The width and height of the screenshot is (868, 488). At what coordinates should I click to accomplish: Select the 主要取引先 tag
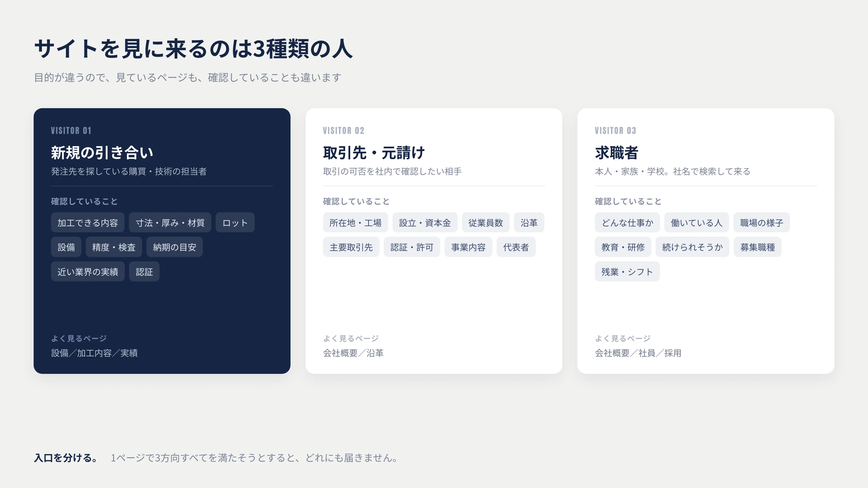point(351,247)
